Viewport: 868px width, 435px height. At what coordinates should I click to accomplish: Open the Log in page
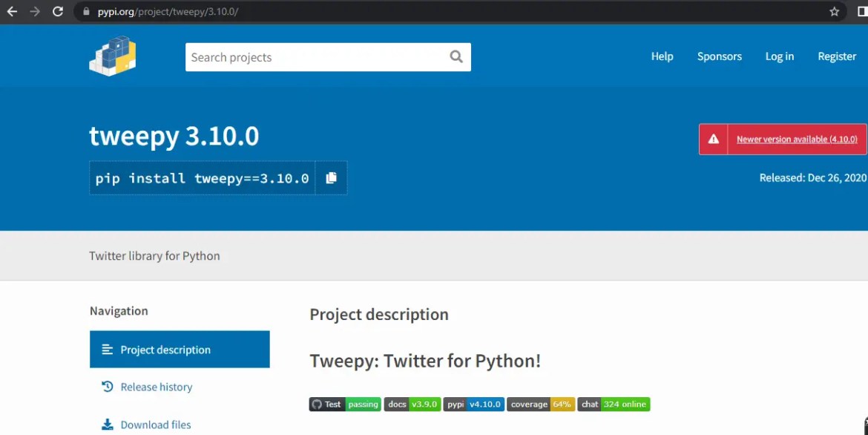[780, 56]
